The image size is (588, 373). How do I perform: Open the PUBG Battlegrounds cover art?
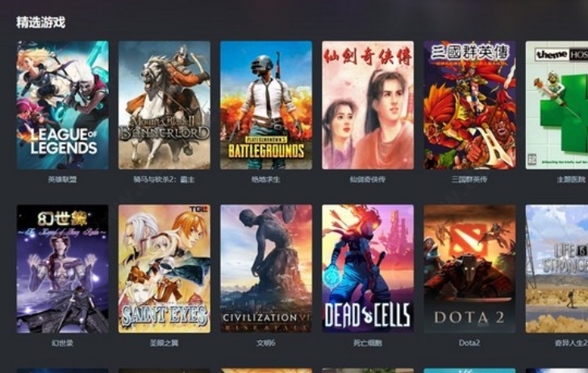(266, 105)
